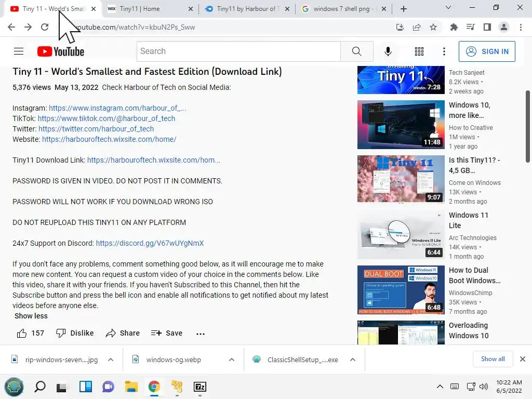Open a new tab with plus button
Image resolution: width=532 pixels, height=399 pixels.
403,9
